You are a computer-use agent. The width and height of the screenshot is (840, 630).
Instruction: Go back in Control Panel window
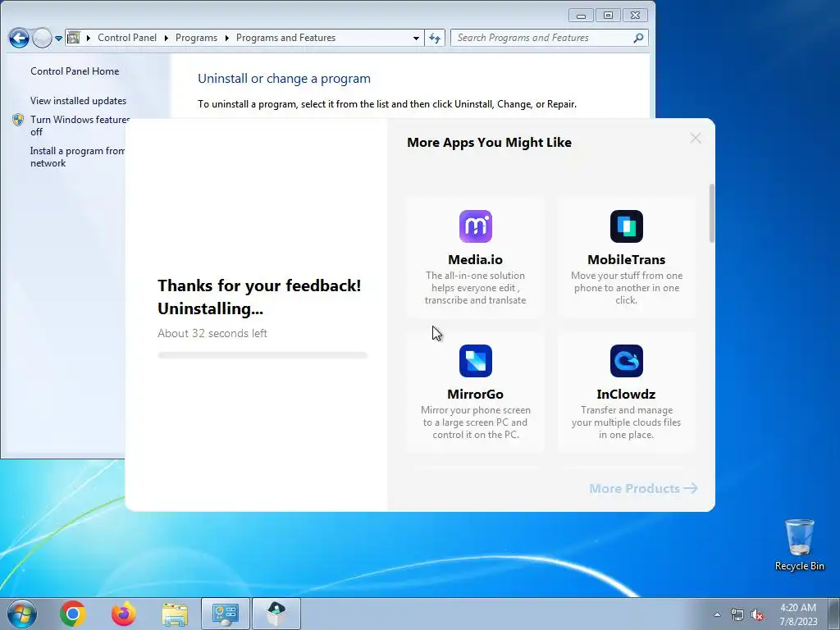pyautogui.click(x=19, y=38)
